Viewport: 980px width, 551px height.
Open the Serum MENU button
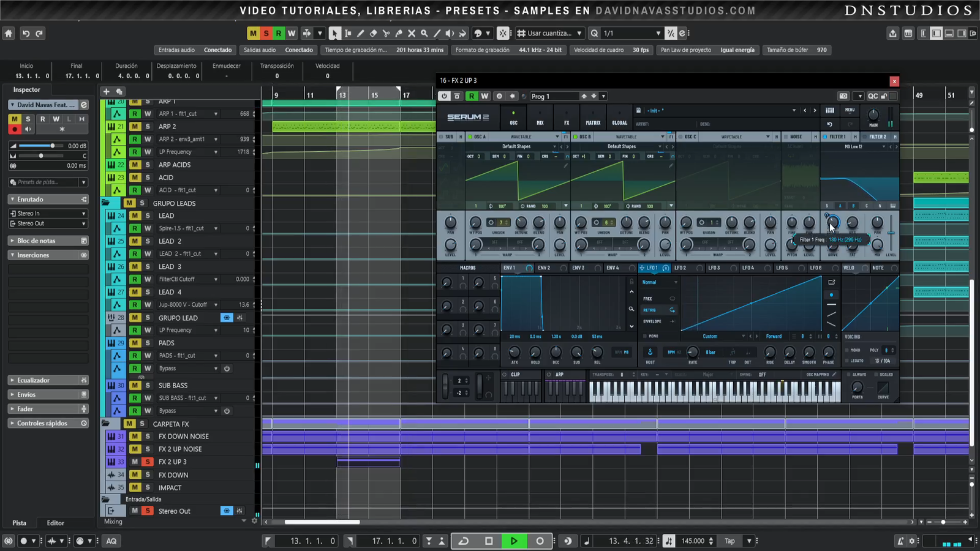click(x=850, y=110)
